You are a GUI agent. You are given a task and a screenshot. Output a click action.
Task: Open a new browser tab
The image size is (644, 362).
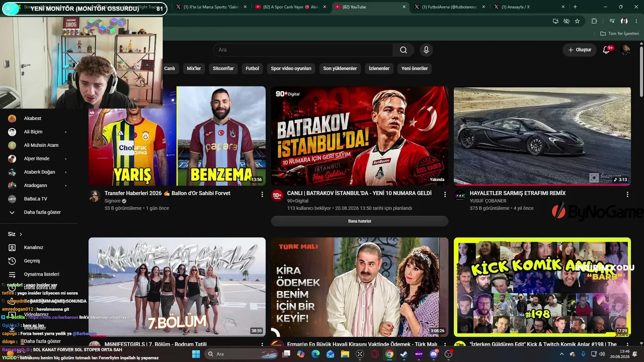[x=575, y=7]
